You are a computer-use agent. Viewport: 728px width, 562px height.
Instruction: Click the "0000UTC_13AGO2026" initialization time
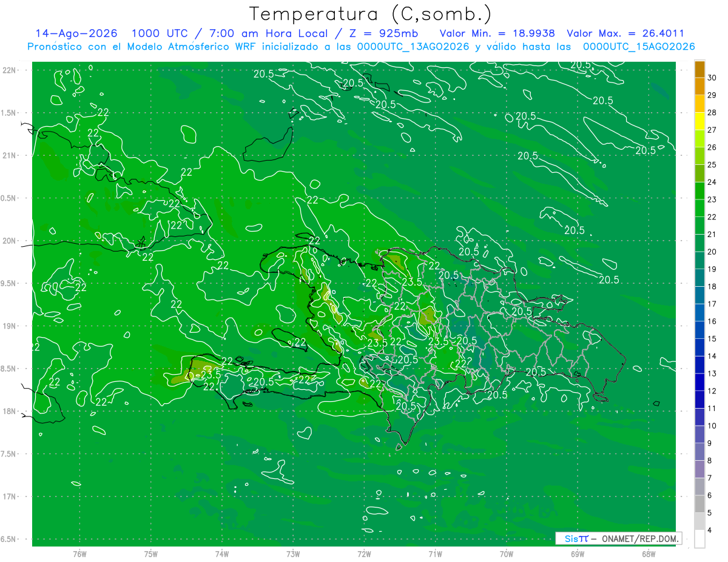pos(413,47)
